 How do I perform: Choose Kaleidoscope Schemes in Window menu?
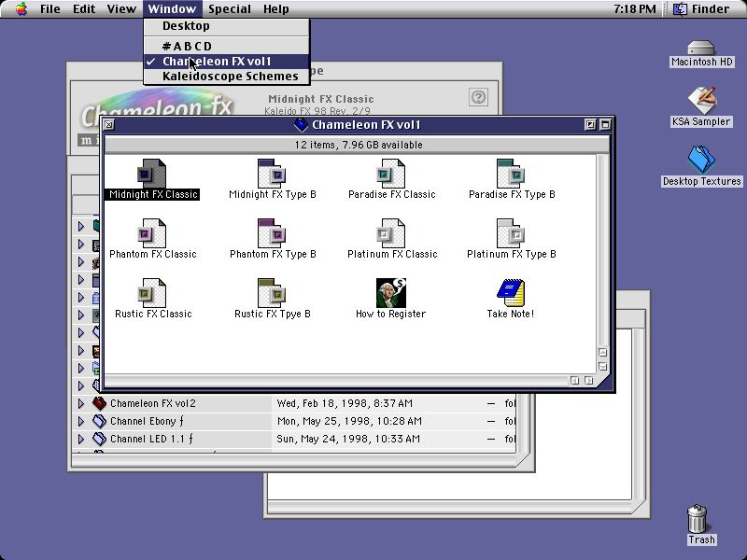[227, 77]
